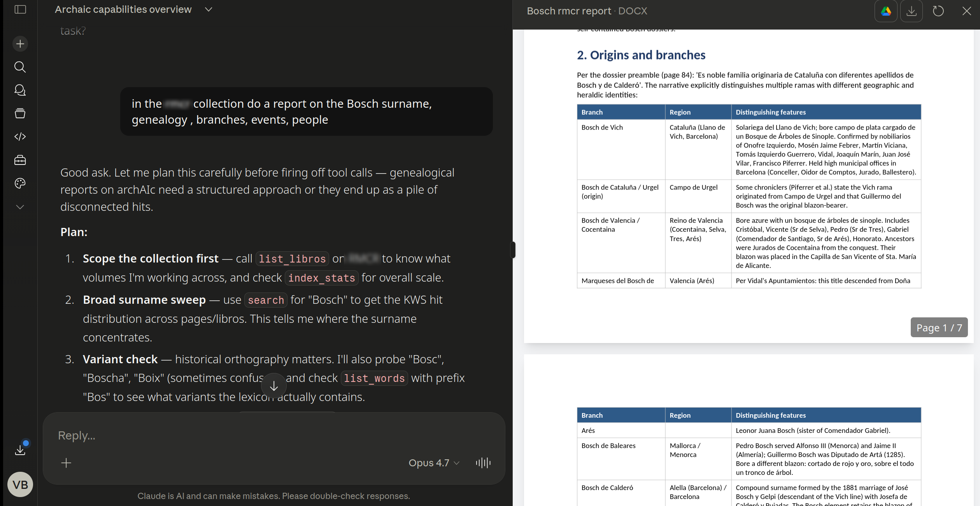Click the index_stats code term
This screenshot has height=506, width=980.
click(322, 278)
